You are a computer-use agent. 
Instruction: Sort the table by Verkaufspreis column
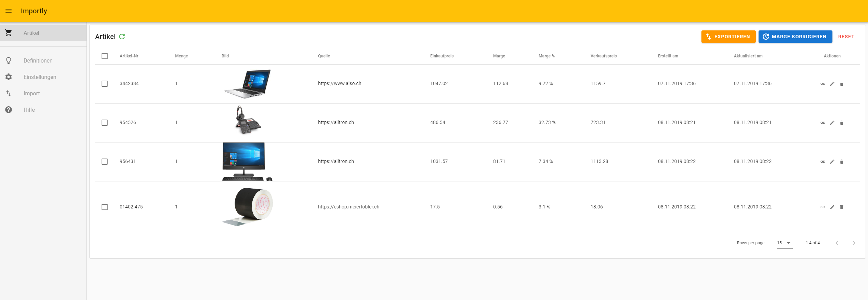pyautogui.click(x=603, y=56)
